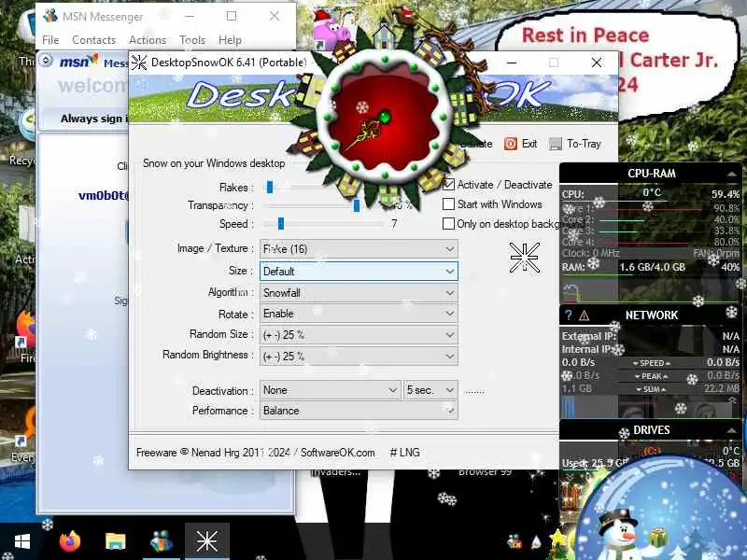Screen dimensions: 747x560
Task: Click the Speed slider handle
Action: click(x=281, y=223)
